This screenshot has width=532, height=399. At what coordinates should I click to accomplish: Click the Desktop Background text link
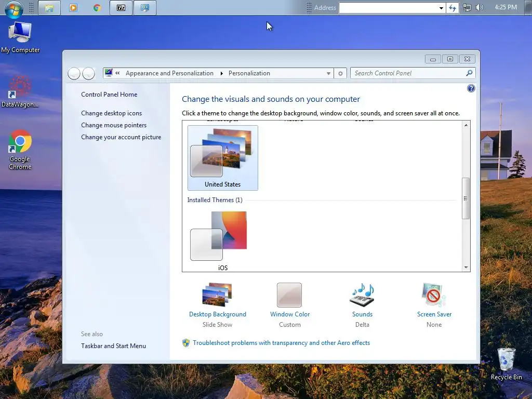pyautogui.click(x=218, y=314)
